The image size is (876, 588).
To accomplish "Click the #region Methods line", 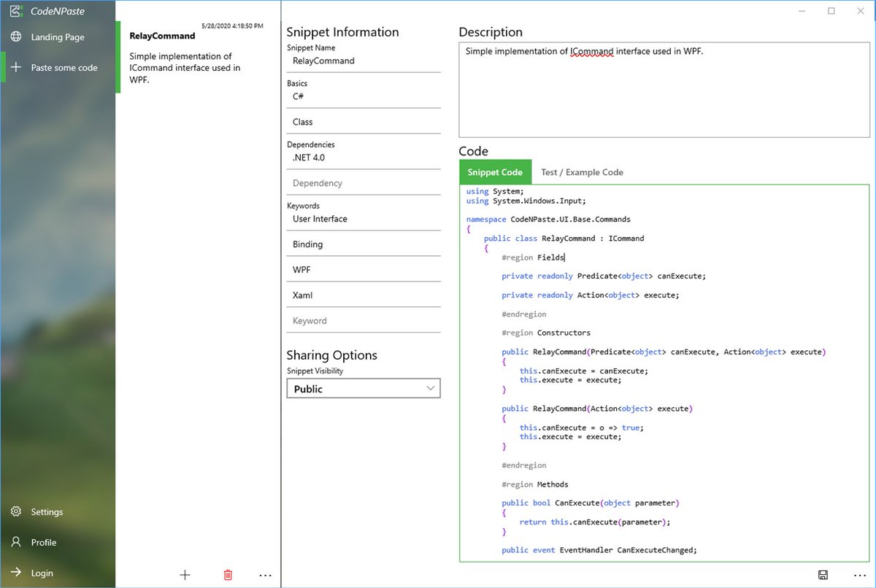I will pos(535,484).
